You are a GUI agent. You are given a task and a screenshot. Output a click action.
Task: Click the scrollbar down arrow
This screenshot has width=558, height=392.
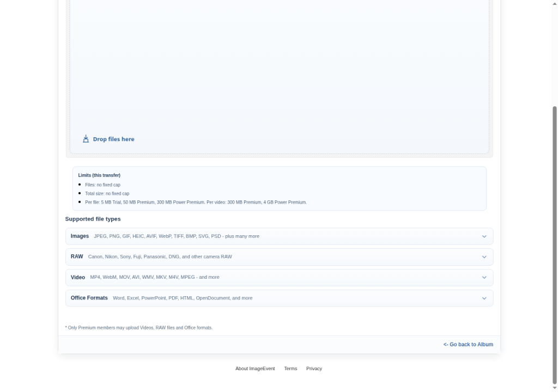coord(554,388)
